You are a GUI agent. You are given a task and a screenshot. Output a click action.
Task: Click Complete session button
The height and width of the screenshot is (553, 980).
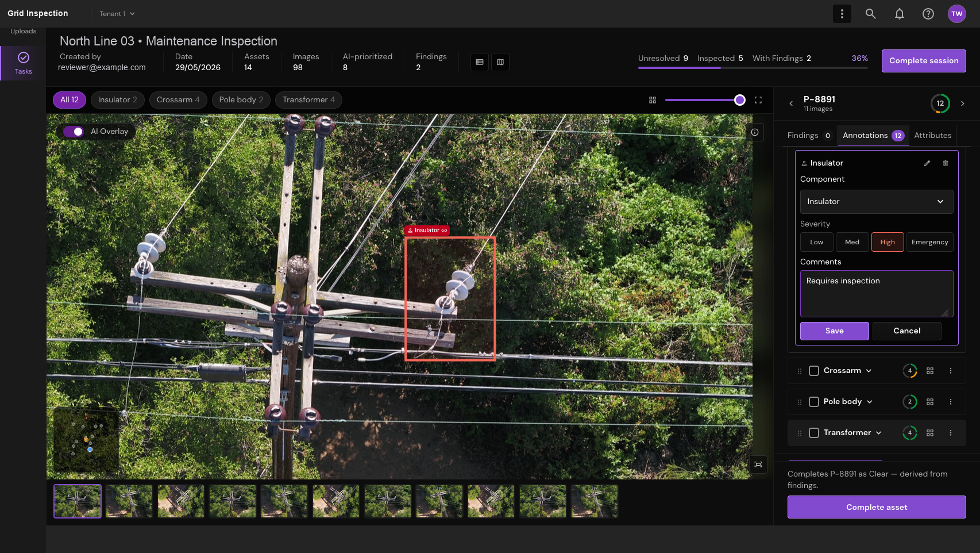(924, 61)
